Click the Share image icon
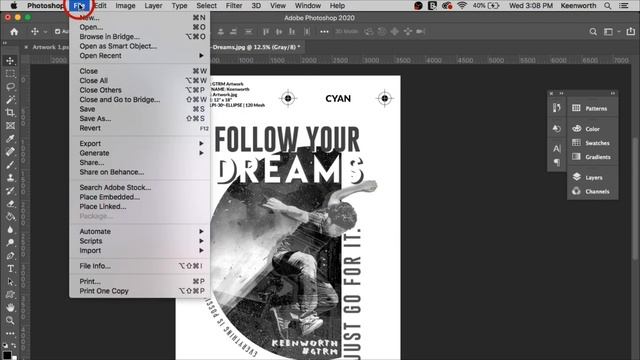This screenshot has height=360, width=640. point(631,31)
